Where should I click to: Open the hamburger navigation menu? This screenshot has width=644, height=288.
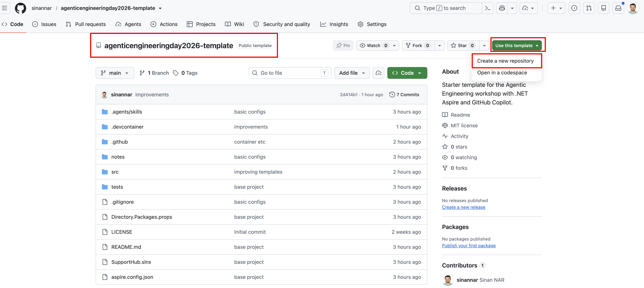[x=5, y=8]
